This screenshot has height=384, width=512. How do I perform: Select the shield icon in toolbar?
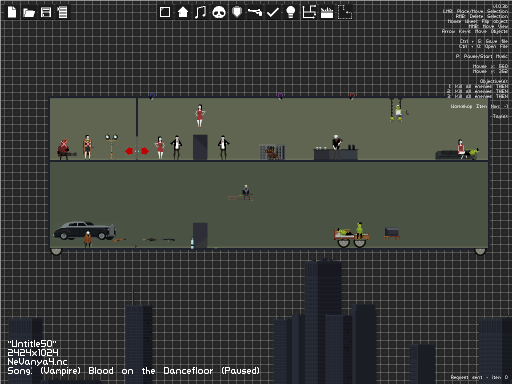click(237, 12)
